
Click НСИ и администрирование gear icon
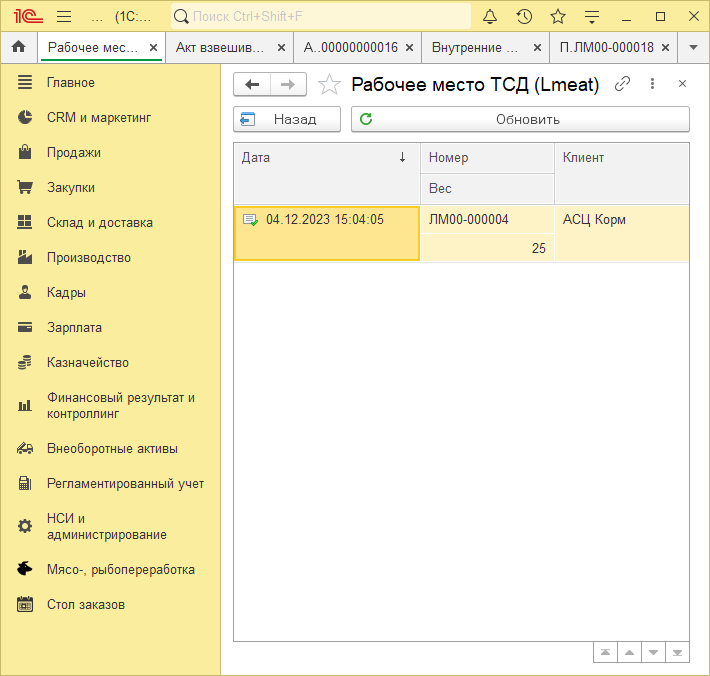pyautogui.click(x=25, y=526)
